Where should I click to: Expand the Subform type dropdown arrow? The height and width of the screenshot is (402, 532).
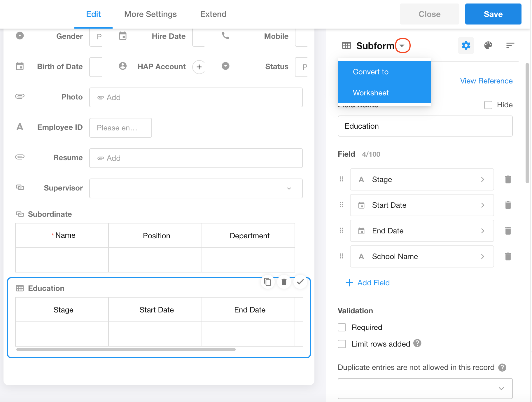(x=402, y=46)
